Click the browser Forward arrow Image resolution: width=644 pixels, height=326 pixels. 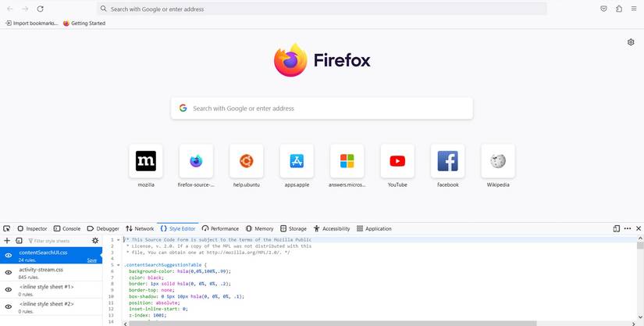(25, 9)
